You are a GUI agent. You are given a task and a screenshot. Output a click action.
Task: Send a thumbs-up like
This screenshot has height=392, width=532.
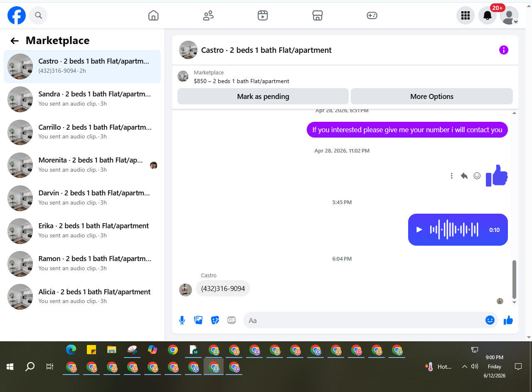point(508,320)
